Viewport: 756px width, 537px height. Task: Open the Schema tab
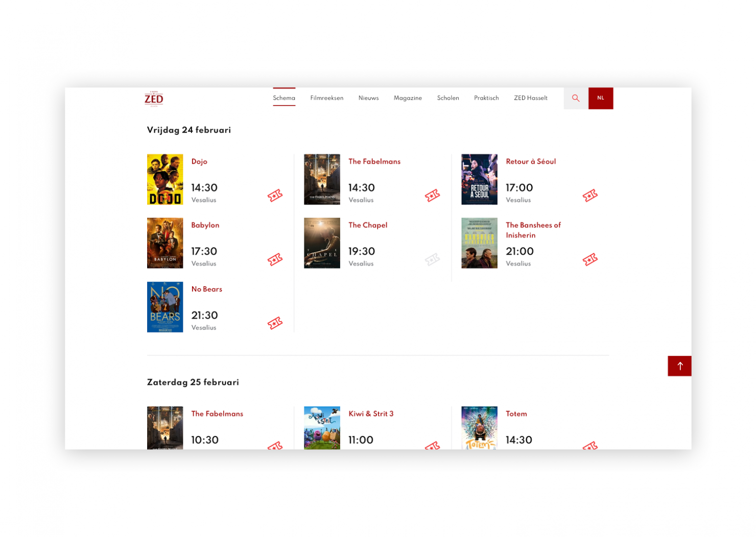click(284, 98)
